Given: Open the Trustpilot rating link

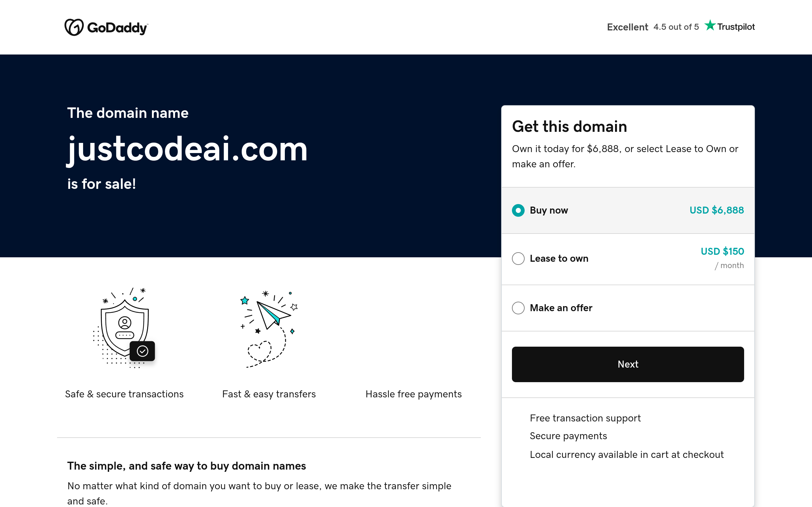Looking at the screenshot, I should (681, 27).
